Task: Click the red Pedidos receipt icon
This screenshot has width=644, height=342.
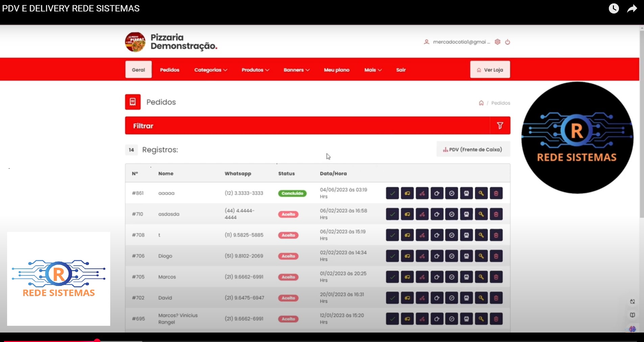Action: (133, 102)
